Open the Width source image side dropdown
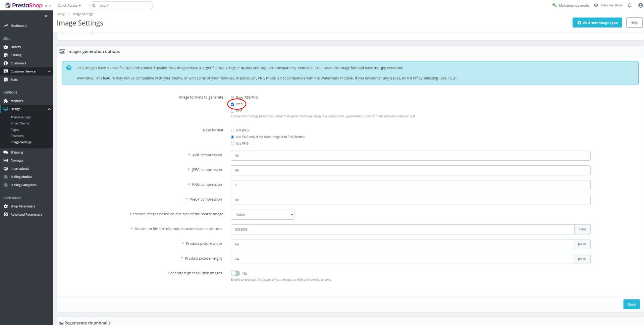The height and width of the screenshot is (325, 644). [263, 215]
